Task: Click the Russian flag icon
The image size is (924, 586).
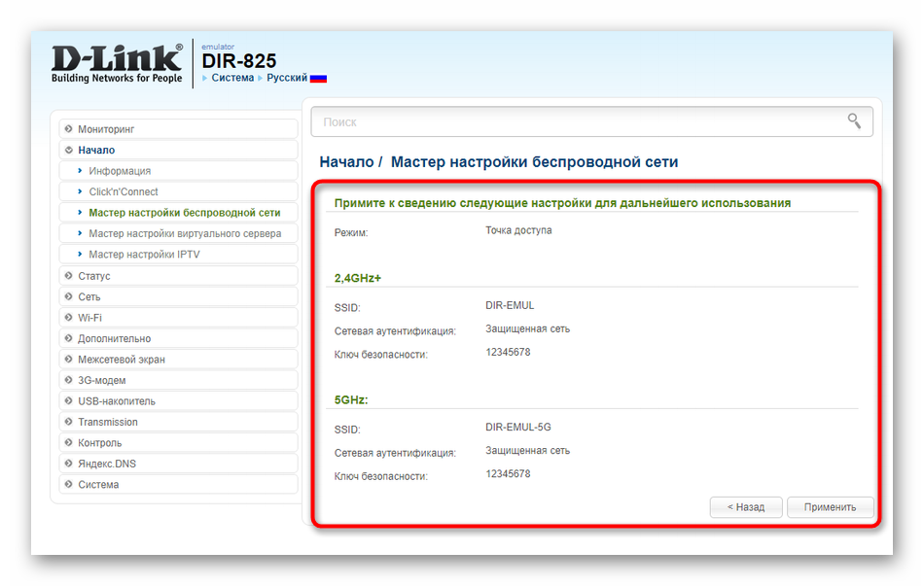Action: click(x=318, y=78)
